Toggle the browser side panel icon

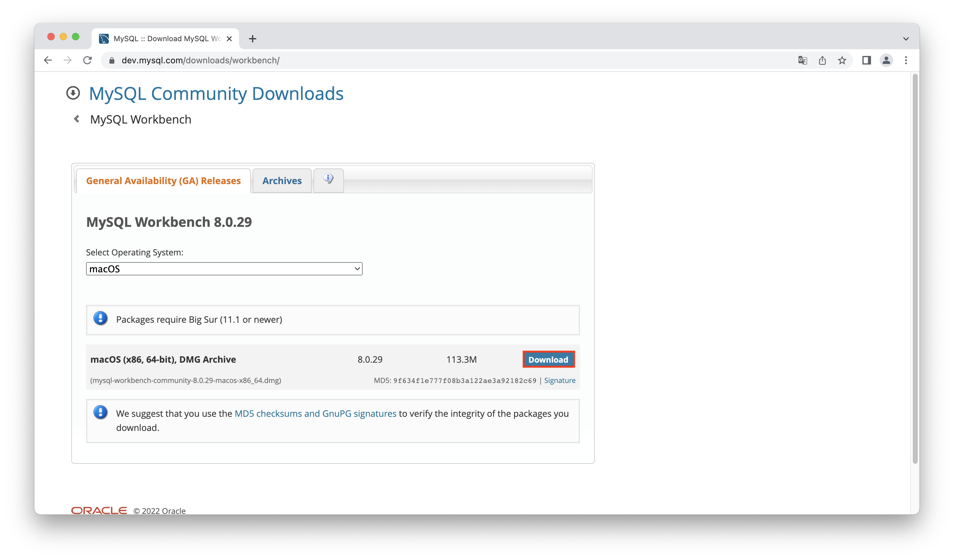coord(866,60)
